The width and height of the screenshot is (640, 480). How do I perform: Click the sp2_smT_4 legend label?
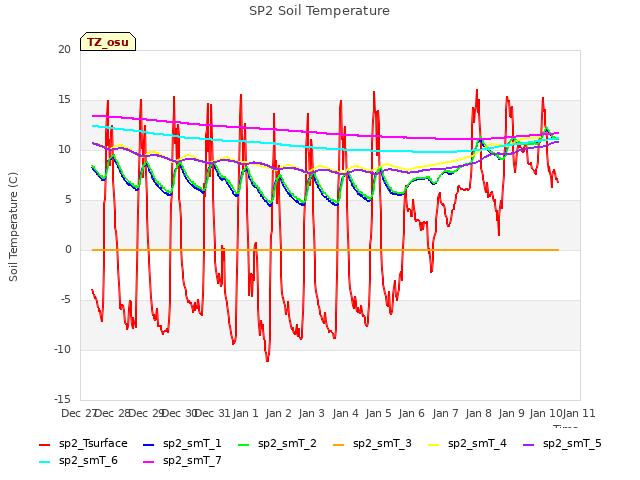[x=477, y=444]
